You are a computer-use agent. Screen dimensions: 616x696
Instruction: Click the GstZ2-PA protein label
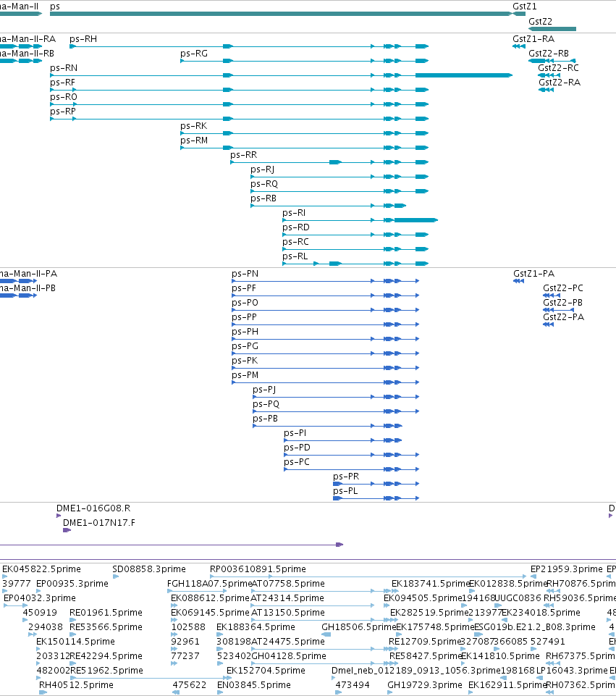(x=563, y=317)
